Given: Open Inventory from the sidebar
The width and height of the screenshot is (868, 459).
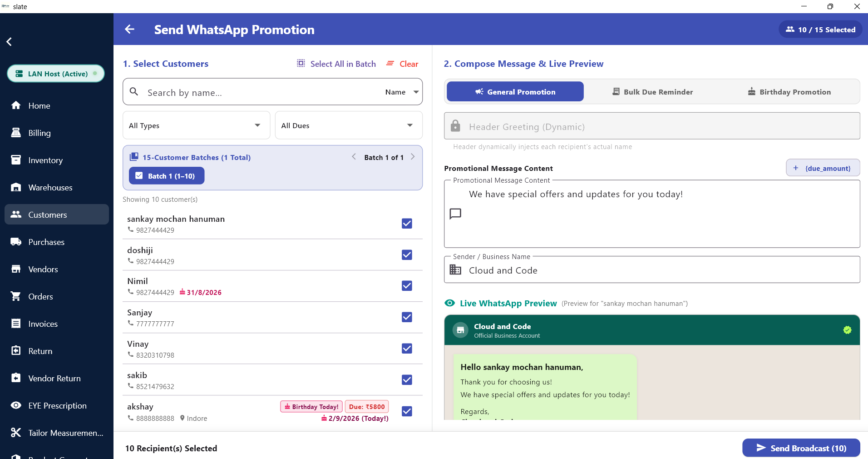Looking at the screenshot, I should (x=57, y=160).
